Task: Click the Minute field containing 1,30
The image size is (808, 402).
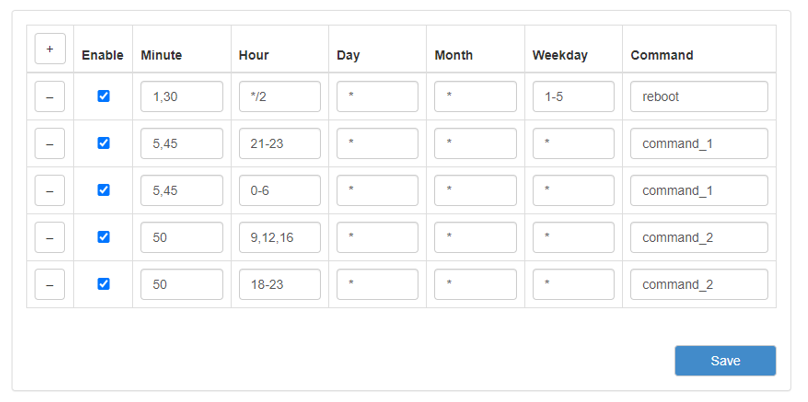Action: pos(181,97)
